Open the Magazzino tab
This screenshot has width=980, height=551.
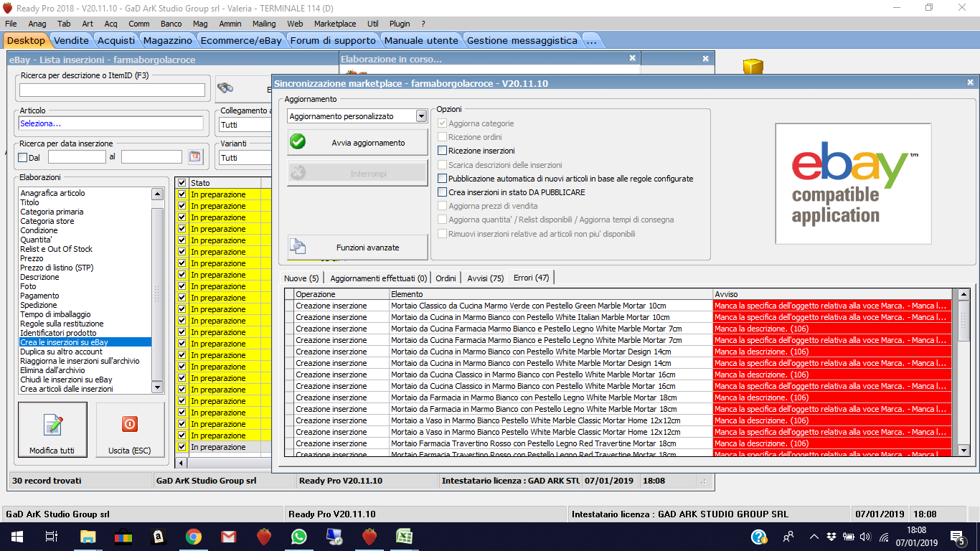(x=167, y=40)
